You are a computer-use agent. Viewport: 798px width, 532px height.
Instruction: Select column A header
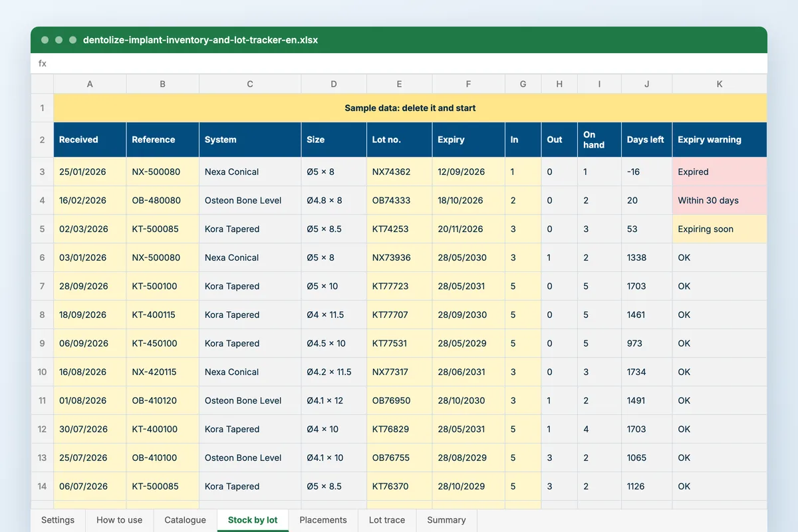coord(90,84)
